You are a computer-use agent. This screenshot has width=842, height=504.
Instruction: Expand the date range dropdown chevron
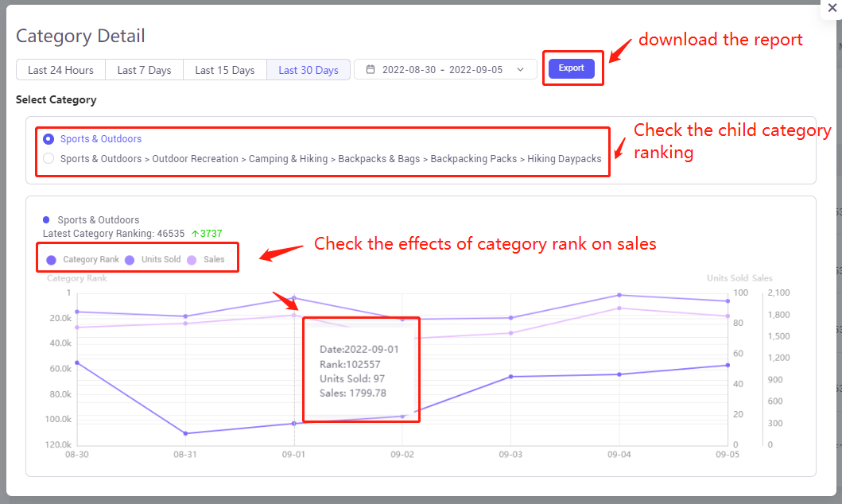click(x=520, y=70)
